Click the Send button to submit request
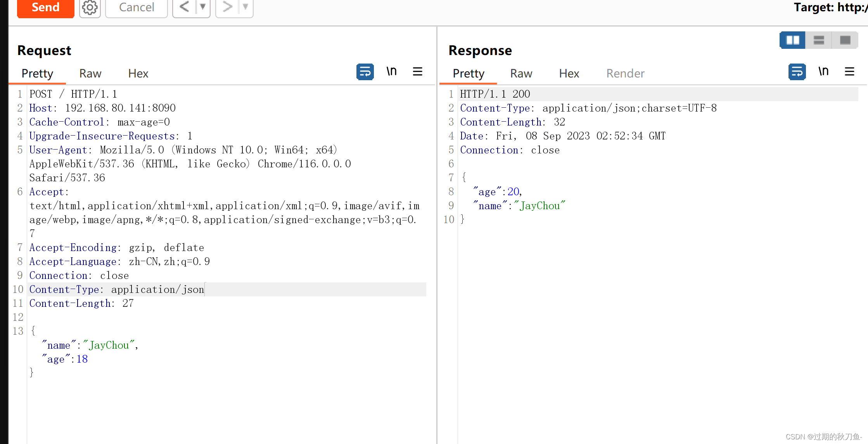This screenshot has height=444, width=868. [45, 7]
